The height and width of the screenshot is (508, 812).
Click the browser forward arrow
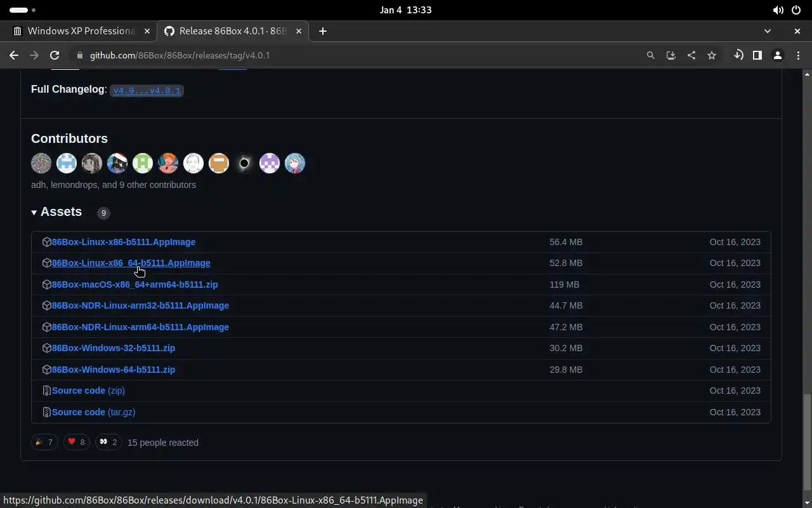click(x=34, y=55)
